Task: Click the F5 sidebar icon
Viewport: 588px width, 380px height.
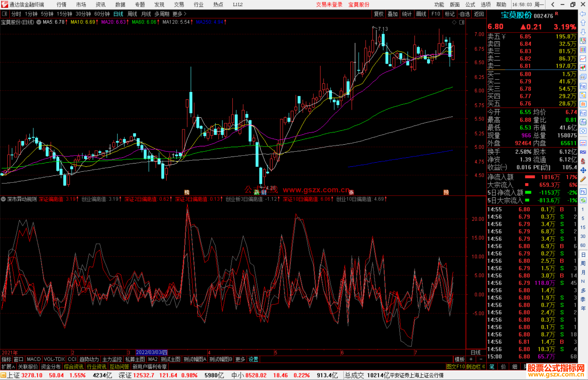Action: click(583, 191)
